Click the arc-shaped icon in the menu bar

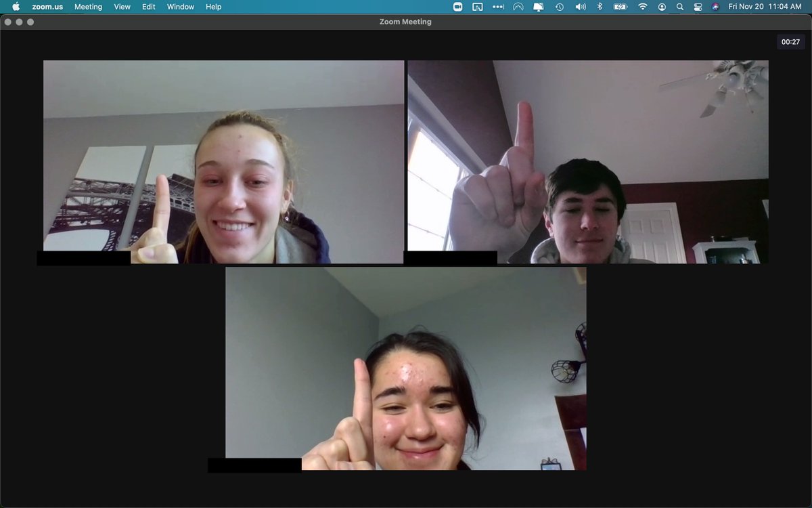[x=518, y=7]
